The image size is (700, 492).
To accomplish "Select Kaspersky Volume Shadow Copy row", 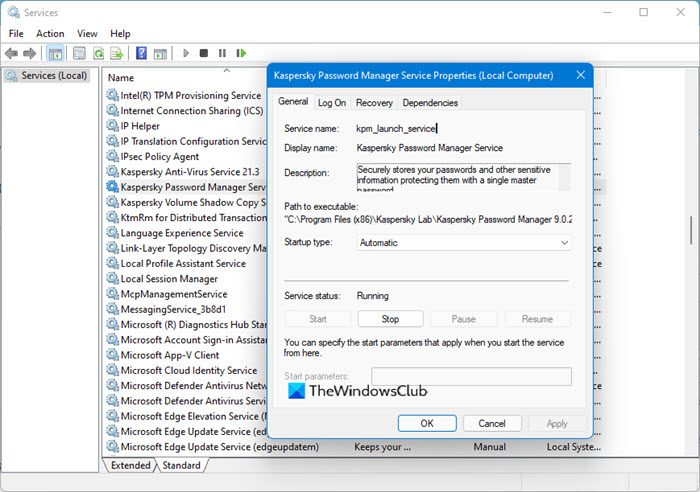I will point(186,202).
